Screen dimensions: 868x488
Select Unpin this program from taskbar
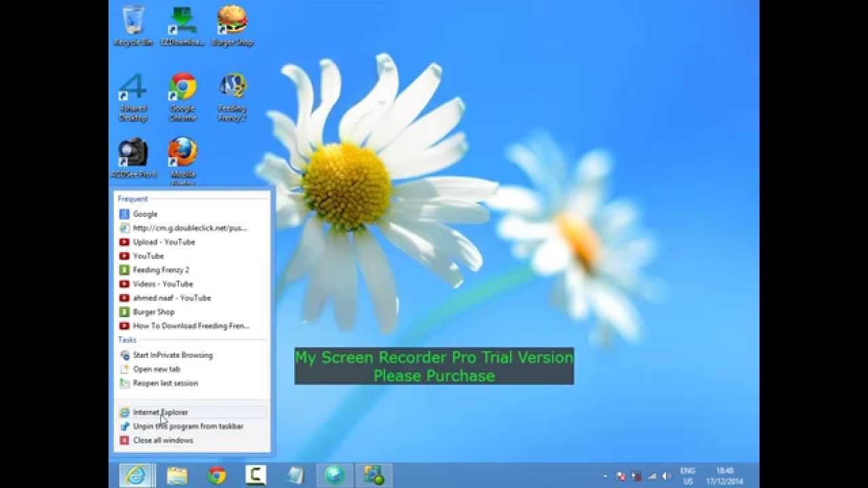(192, 426)
